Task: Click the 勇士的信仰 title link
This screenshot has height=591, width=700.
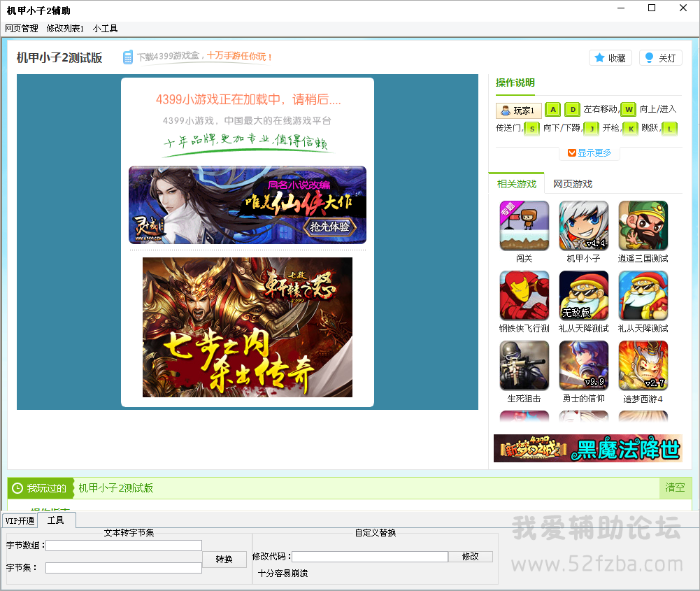Action: pos(583,399)
